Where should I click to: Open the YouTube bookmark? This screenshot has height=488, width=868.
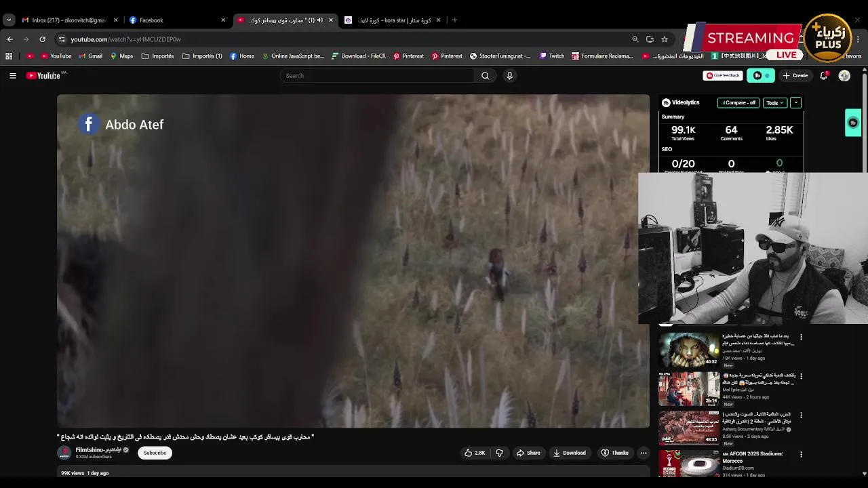56,56
